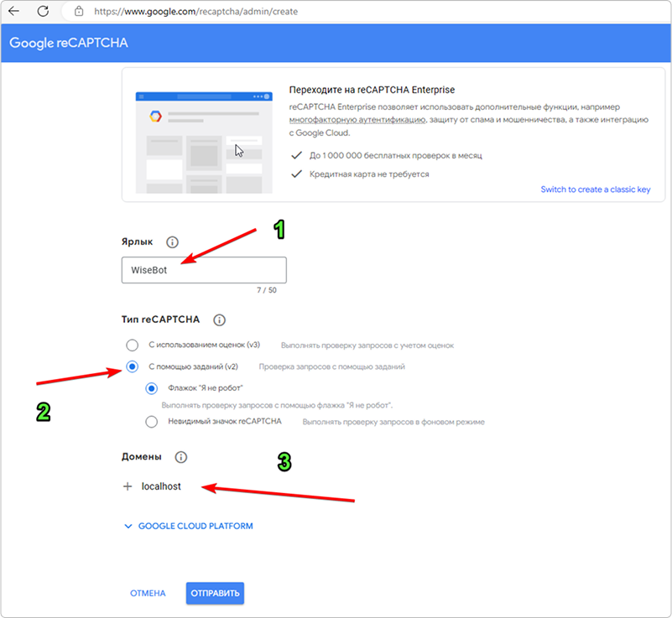
Task: Select the С помощью заданий (v2) option
Action: (x=132, y=366)
